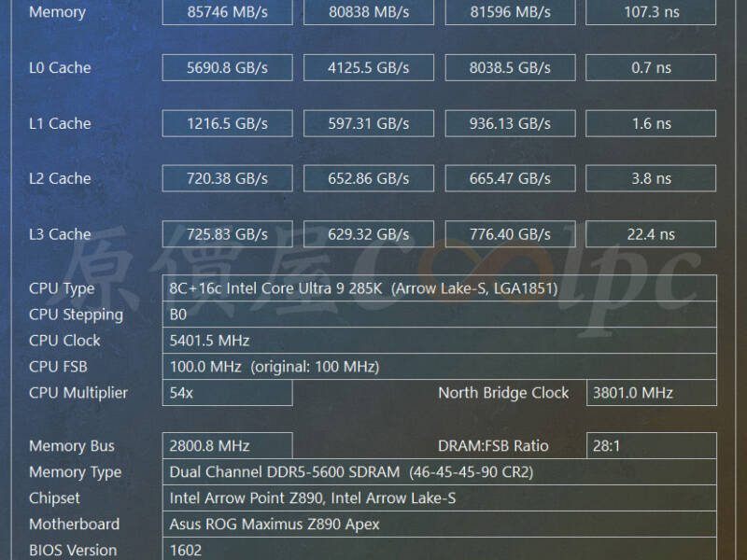
Task: Click L1 Cache latency 1.6 ns
Action: click(x=651, y=123)
